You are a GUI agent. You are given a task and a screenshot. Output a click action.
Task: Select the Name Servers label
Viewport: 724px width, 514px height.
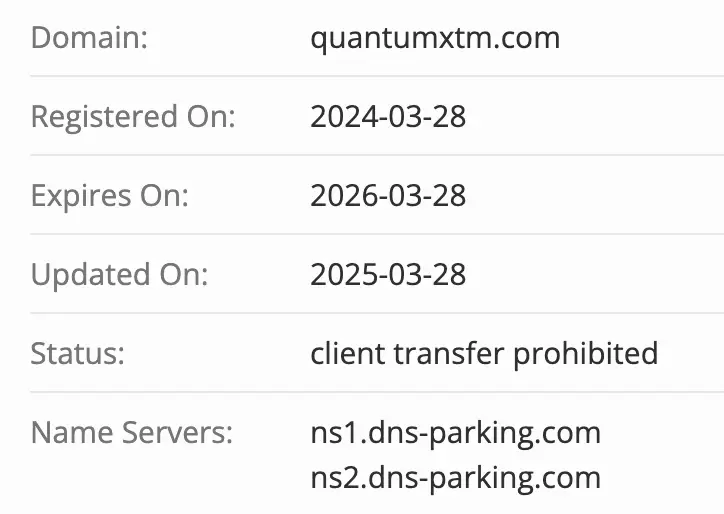[x=131, y=433]
